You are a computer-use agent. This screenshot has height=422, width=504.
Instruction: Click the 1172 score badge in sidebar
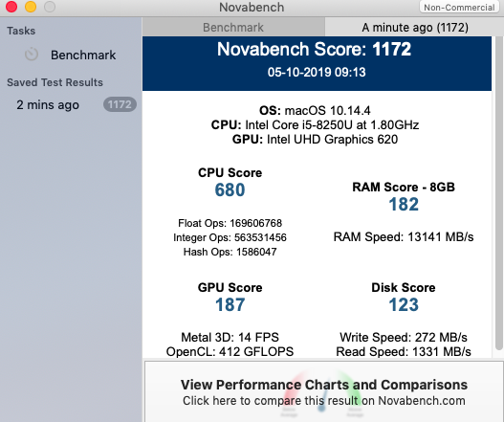(x=120, y=104)
